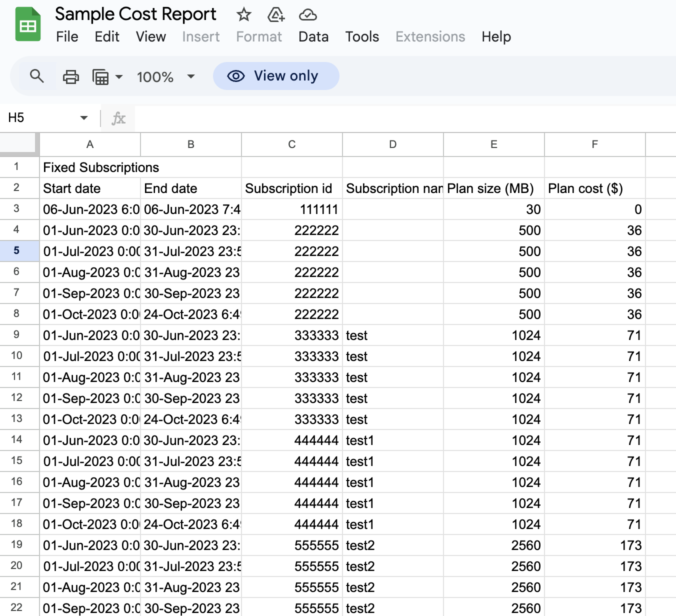Open the Help menu
This screenshot has height=616, width=676.
tap(496, 37)
